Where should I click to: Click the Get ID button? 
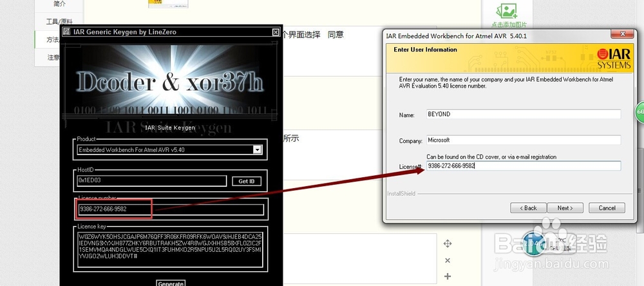click(x=247, y=181)
